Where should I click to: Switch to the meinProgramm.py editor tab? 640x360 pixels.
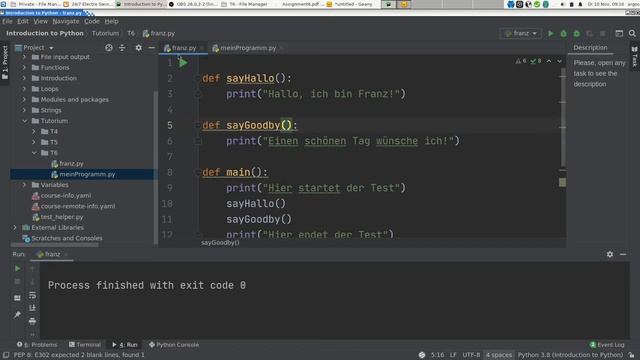tap(248, 48)
